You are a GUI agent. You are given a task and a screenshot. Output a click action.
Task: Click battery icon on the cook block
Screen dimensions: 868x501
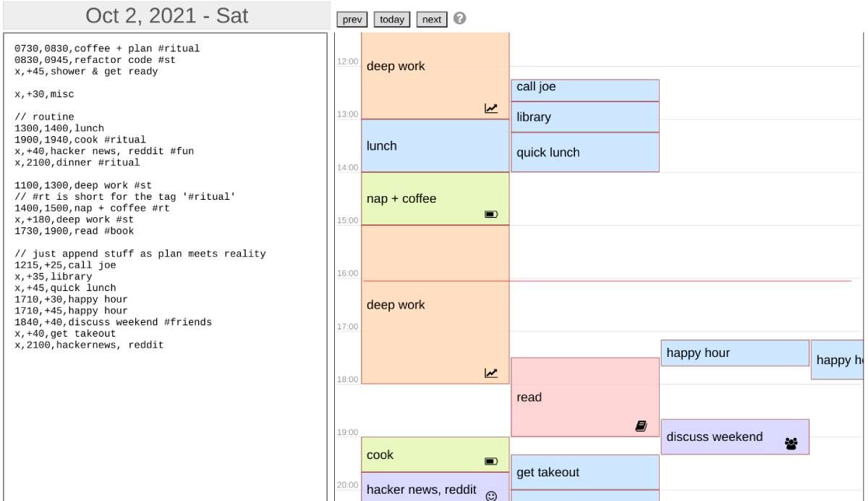point(491,461)
